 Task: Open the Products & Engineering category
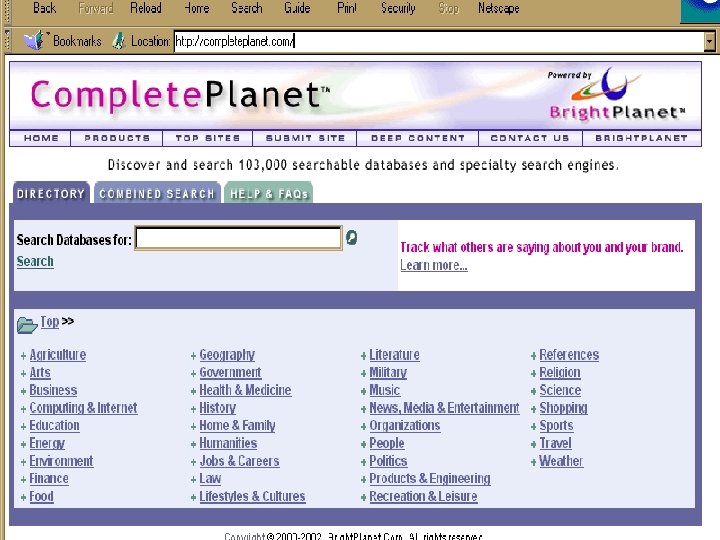coord(430,479)
